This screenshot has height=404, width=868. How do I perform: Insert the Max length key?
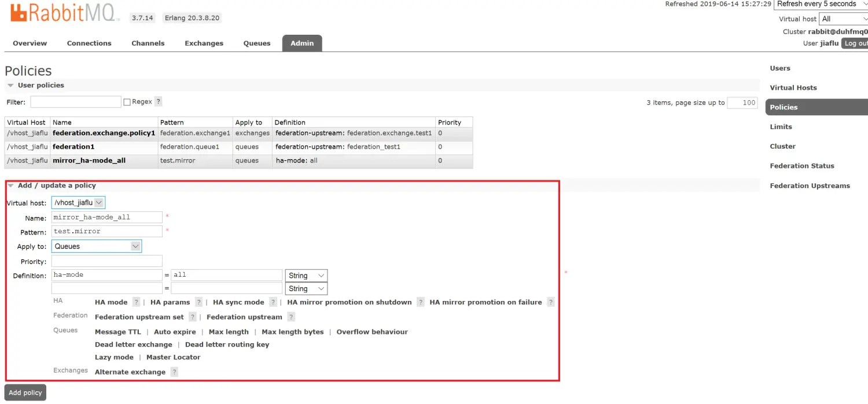click(229, 332)
